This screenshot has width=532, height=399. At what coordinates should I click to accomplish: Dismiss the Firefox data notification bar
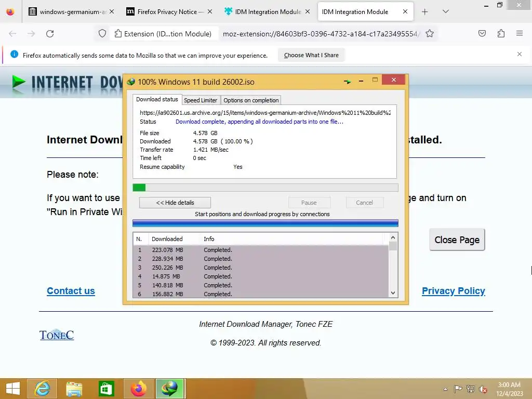[x=520, y=54]
